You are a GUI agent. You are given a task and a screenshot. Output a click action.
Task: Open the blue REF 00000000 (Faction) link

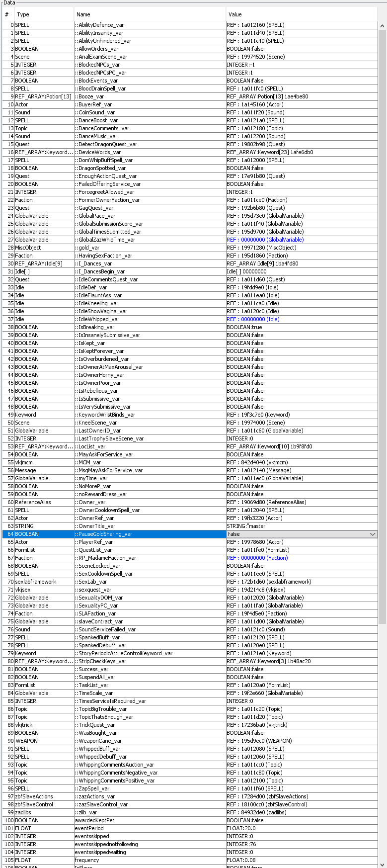[x=257, y=558]
